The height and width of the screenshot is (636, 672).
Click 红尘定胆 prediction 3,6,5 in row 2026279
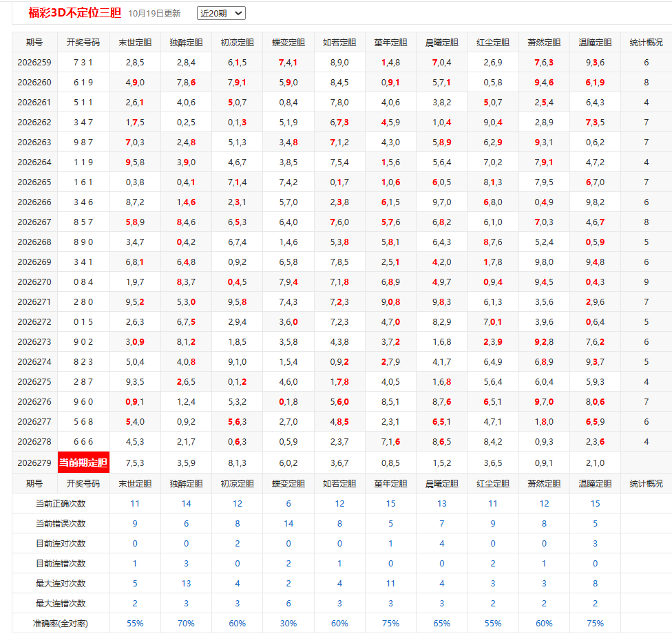[x=493, y=463]
